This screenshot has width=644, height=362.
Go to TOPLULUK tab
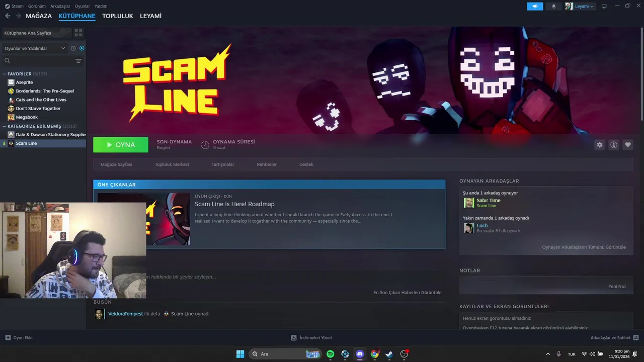(117, 16)
